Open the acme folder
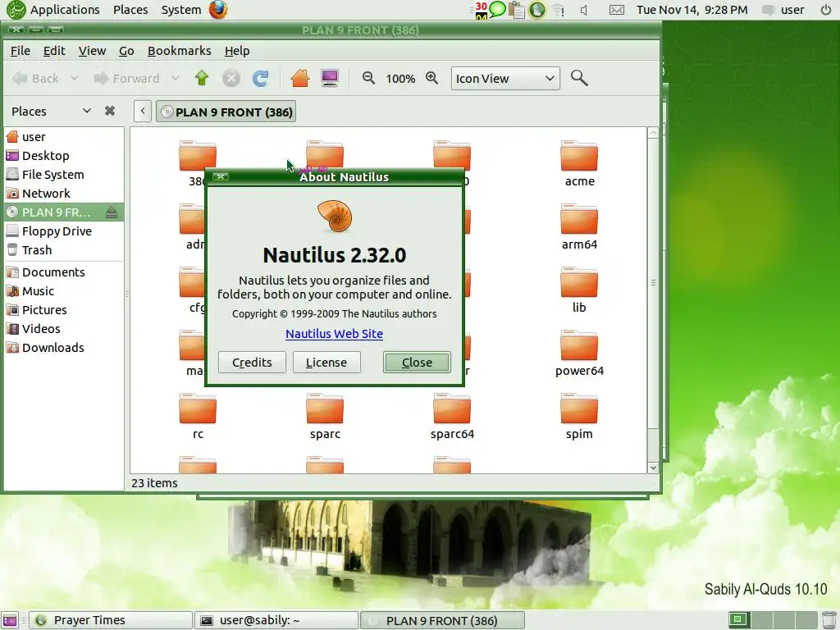The image size is (840, 630). [579, 163]
